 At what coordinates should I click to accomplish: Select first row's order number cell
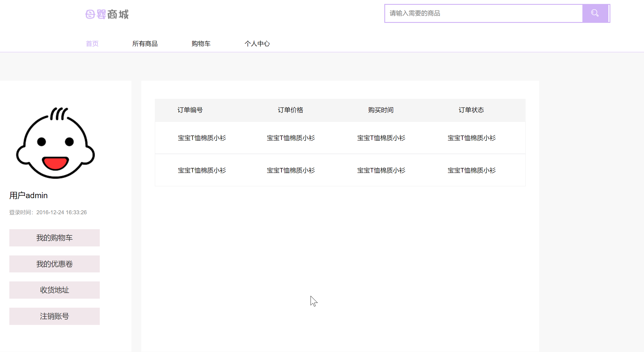(x=202, y=138)
